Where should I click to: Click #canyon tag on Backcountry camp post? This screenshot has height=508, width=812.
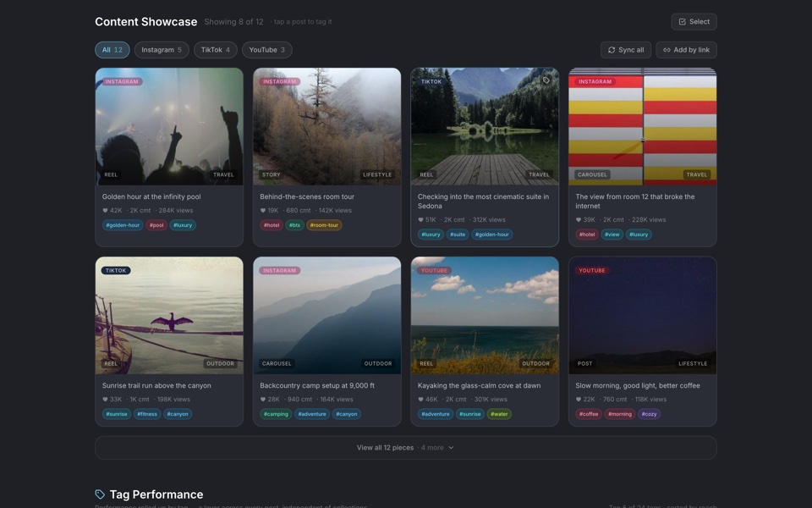coord(347,414)
